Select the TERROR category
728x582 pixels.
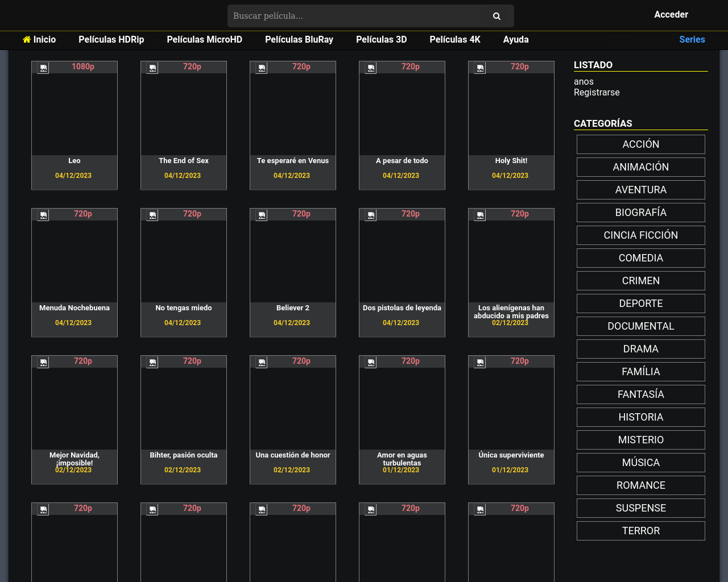[x=641, y=531]
